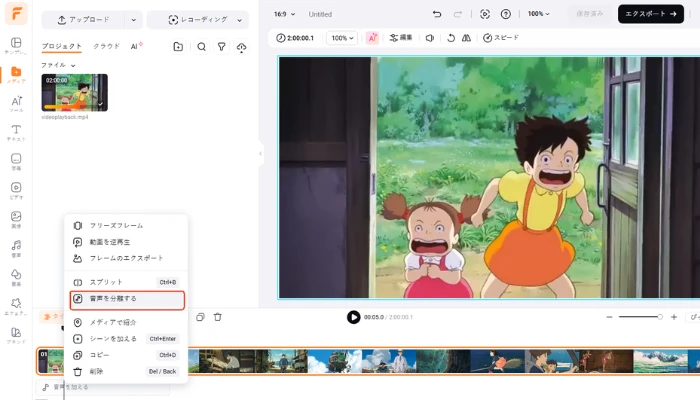Open canvas zoom 100% dropdown in top bar
Screen dimensions: 700x400
click(x=538, y=14)
